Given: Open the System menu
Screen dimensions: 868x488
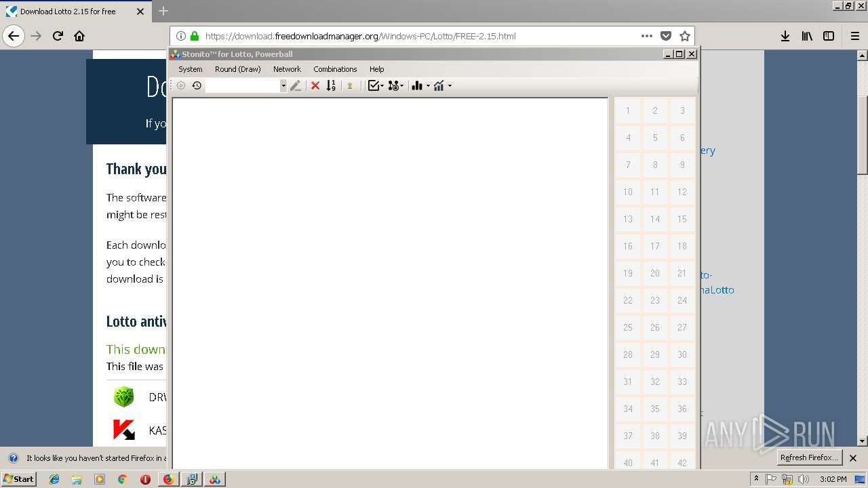Looking at the screenshot, I should 191,69.
